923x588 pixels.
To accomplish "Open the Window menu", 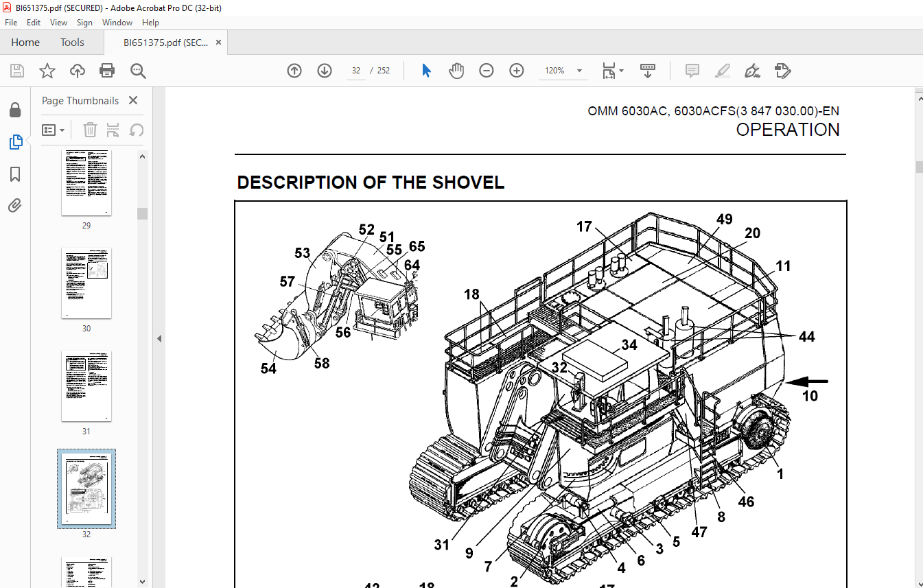I will click(x=117, y=23).
